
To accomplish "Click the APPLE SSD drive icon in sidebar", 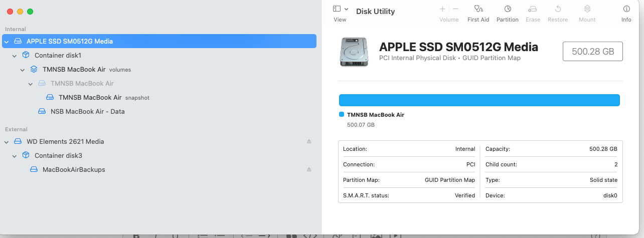I will coord(18,41).
